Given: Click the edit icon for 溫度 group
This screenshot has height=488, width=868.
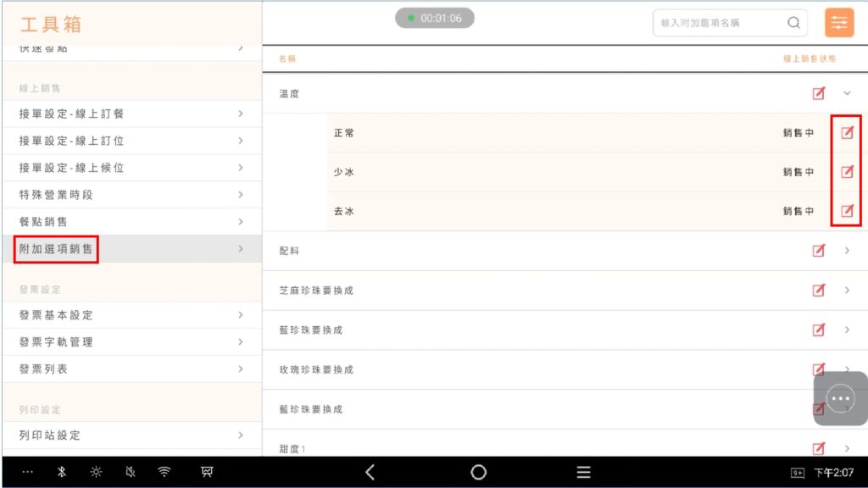Looking at the screenshot, I should point(818,93).
